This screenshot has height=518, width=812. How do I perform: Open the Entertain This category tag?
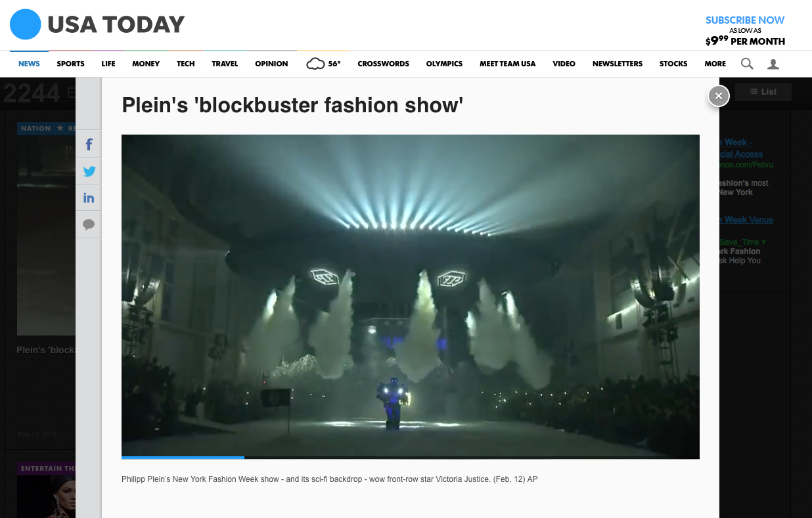click(47, 469)
